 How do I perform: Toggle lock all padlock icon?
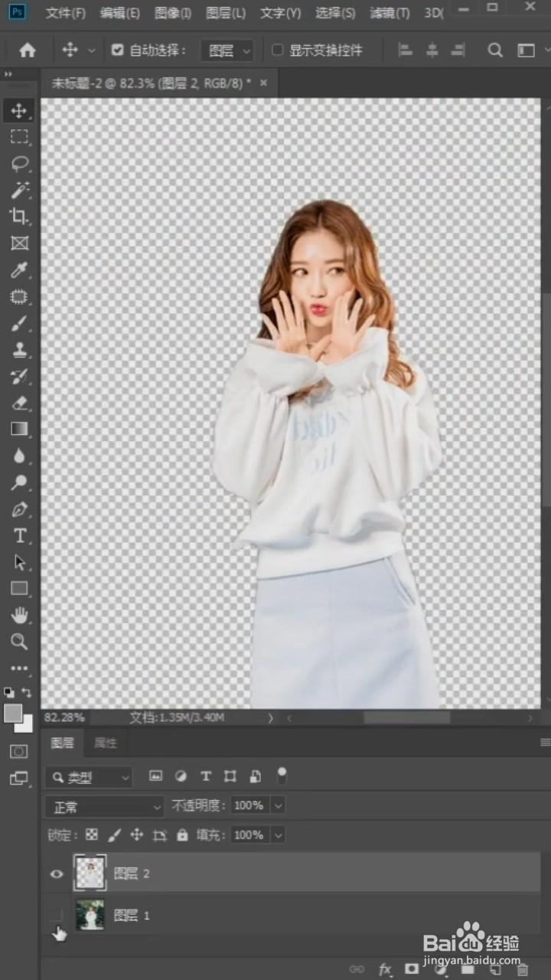point(182,835)
